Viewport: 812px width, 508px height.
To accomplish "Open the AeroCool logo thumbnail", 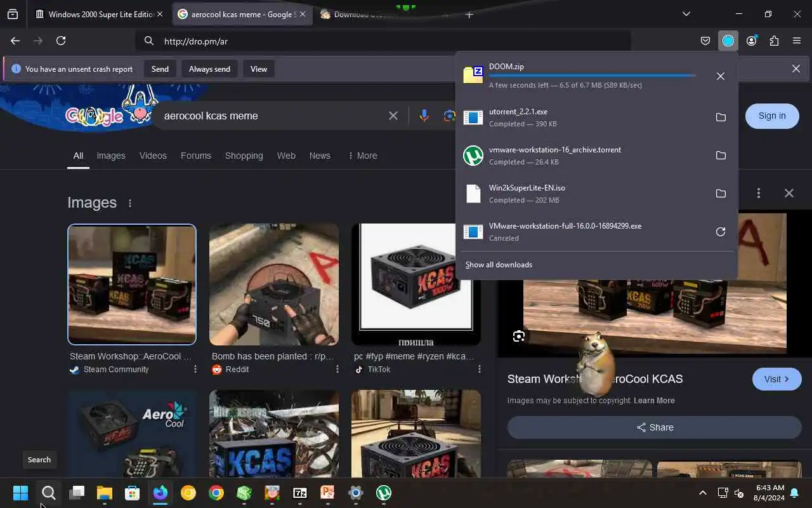I will 132,434.
